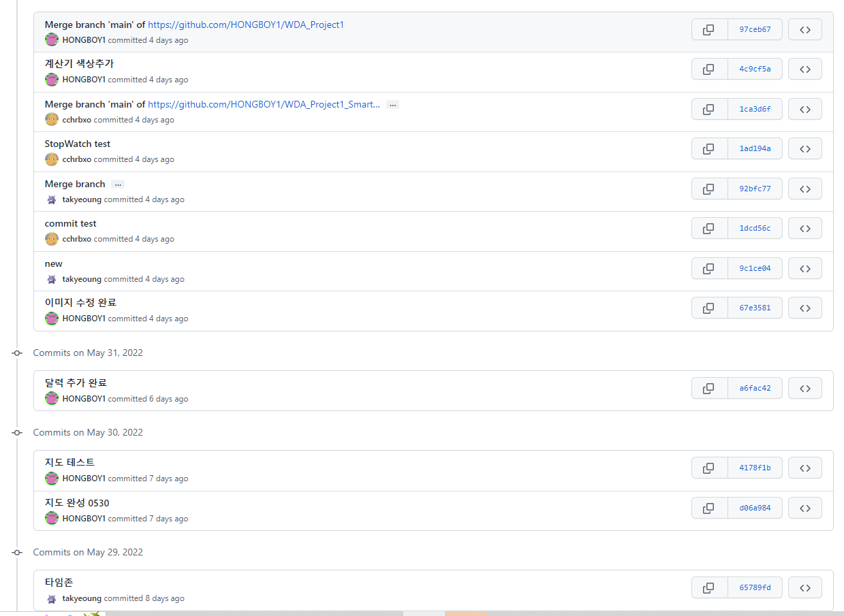This screenshot has height=616, width=844.
Task: Copy the full SHA for commit 97ceb67
Action: coord(709,29)
